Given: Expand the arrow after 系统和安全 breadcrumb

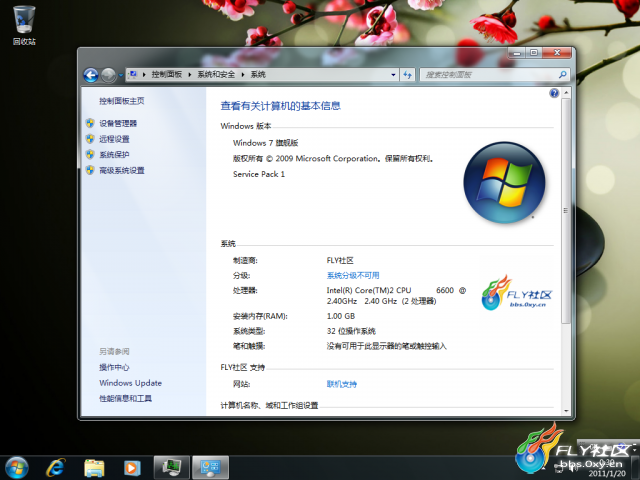Looking at the screenshot, I should point(243,74).
